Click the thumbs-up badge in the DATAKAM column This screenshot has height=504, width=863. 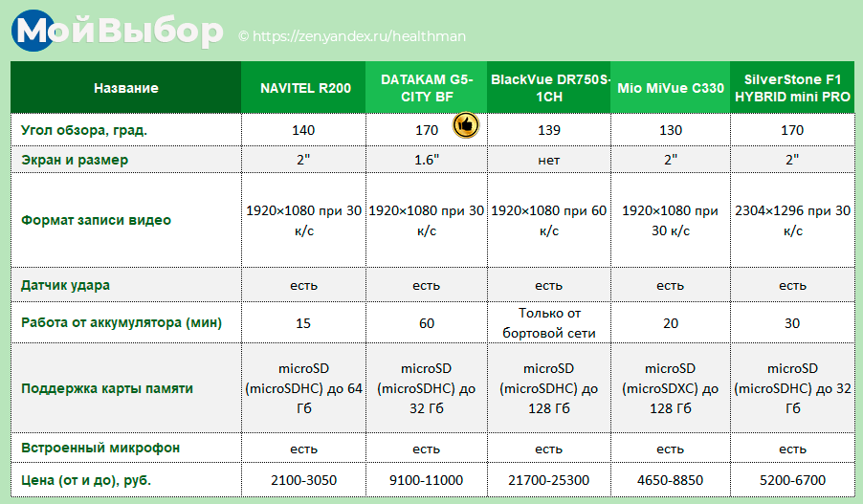click(466, 124)
